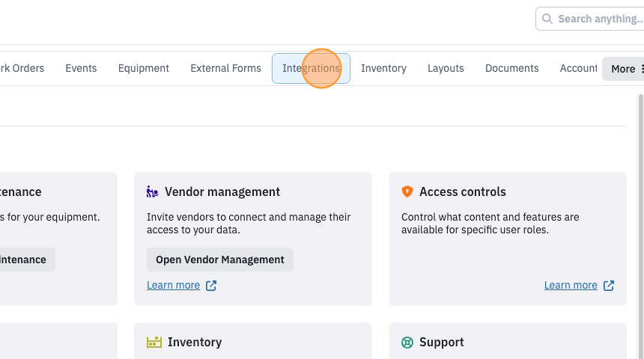
Task: Click the Access controls heading
Action: pyautogui.click(x=463, y=191)
